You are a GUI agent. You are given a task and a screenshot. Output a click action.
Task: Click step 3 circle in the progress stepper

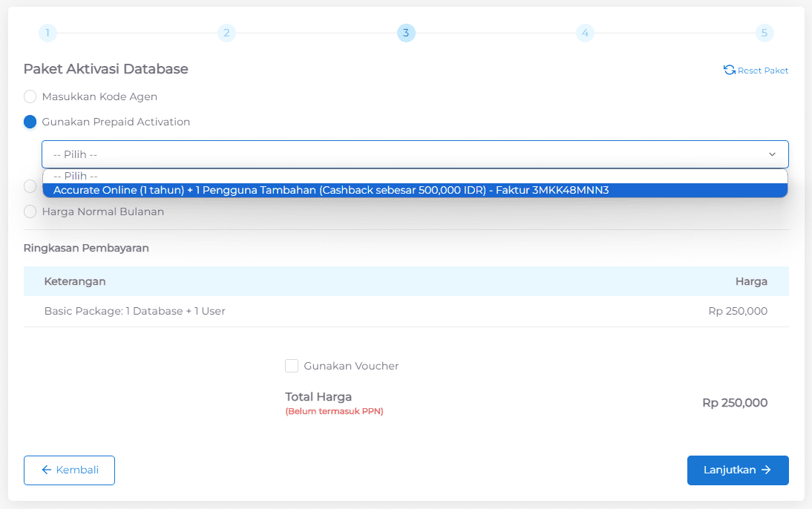[x=406, y=33]
